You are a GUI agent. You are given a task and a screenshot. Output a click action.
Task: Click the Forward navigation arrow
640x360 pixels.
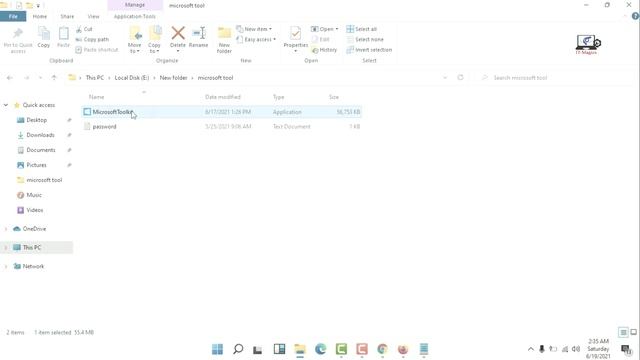click(x=27, y=78)
